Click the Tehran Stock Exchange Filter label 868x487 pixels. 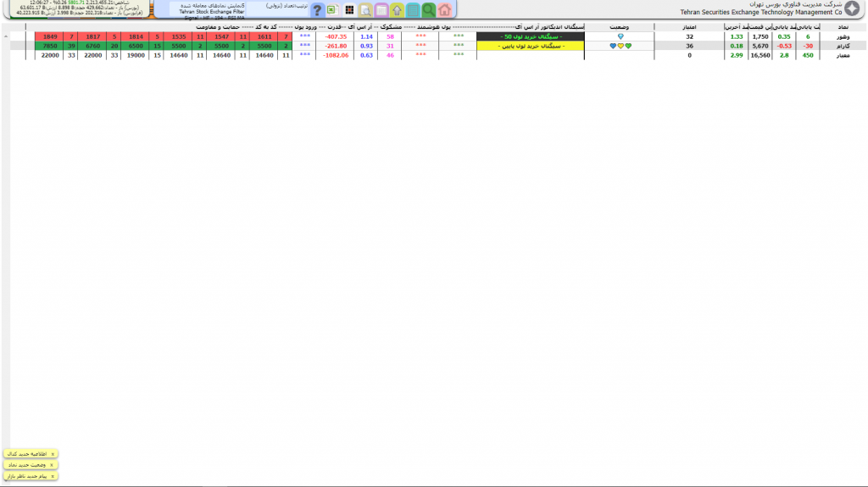click(x=211, y=12)
